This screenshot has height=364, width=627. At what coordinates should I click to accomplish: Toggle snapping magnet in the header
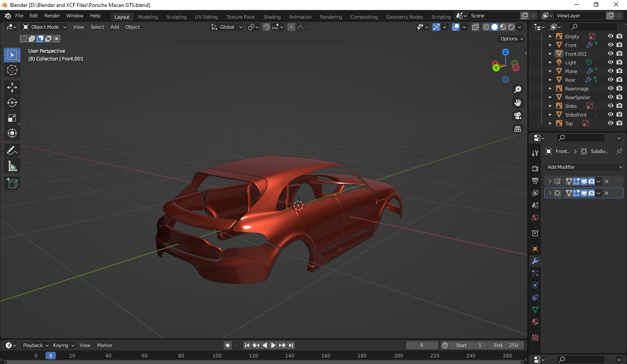click(x=266, y=27)
